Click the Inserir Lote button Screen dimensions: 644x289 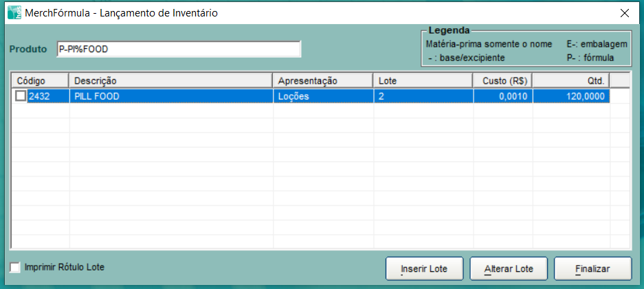[x=424, y=269]
